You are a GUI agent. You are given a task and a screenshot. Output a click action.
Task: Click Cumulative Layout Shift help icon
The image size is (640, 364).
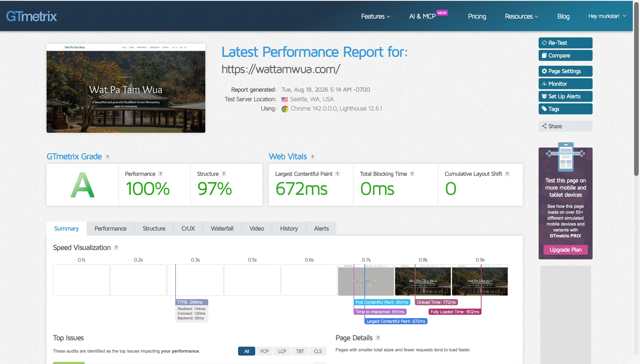(507, 174)
